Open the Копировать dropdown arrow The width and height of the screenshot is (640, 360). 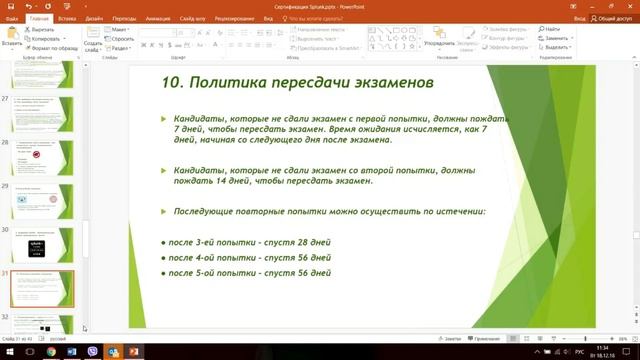click(x=64, y=39)
